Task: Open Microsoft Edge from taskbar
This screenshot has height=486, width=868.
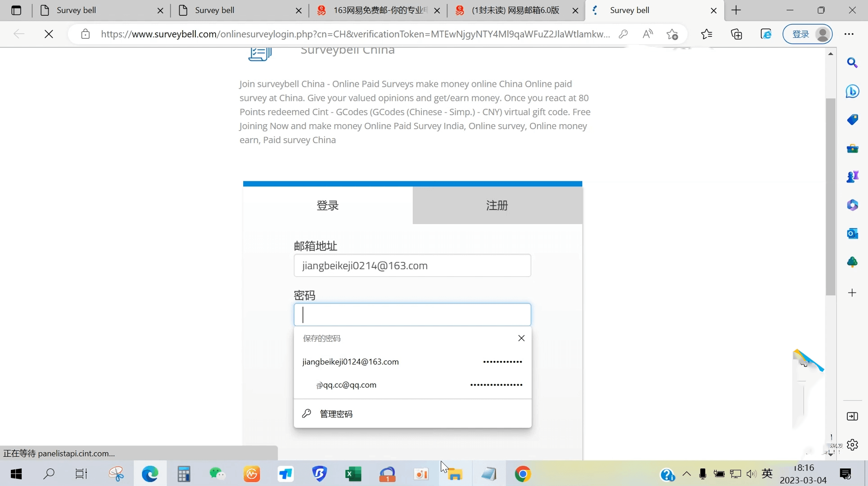Action: click(x=150, y=474)
